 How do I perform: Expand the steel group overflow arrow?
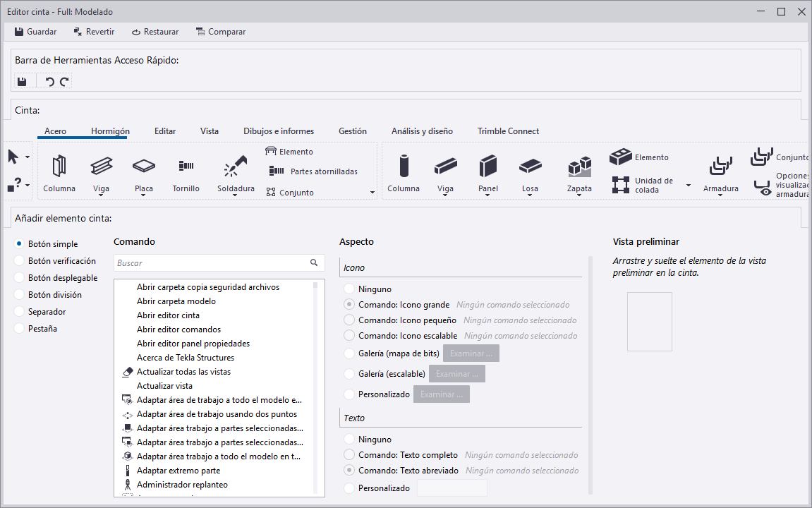click(x=372, y=193)
